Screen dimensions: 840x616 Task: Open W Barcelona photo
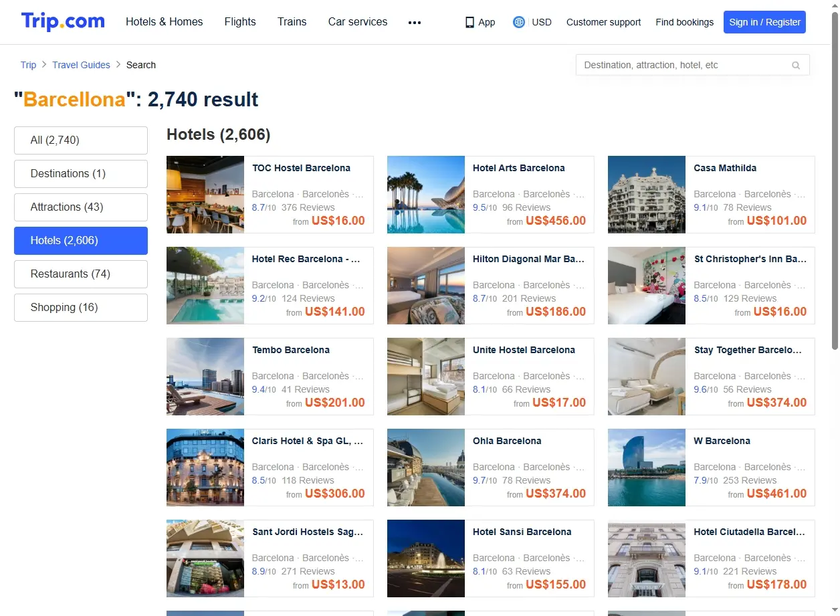[x=647, y=468]
